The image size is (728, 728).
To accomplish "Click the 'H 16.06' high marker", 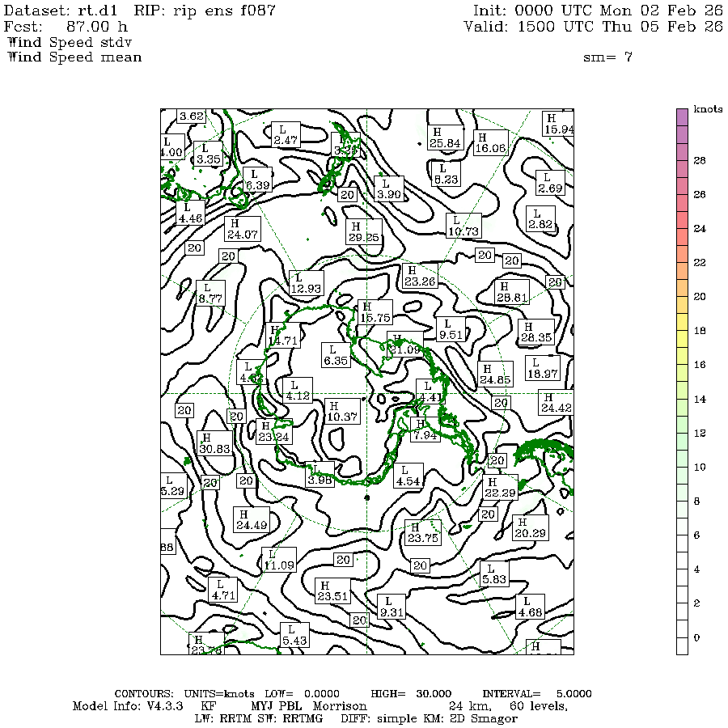I will point(491,143).
